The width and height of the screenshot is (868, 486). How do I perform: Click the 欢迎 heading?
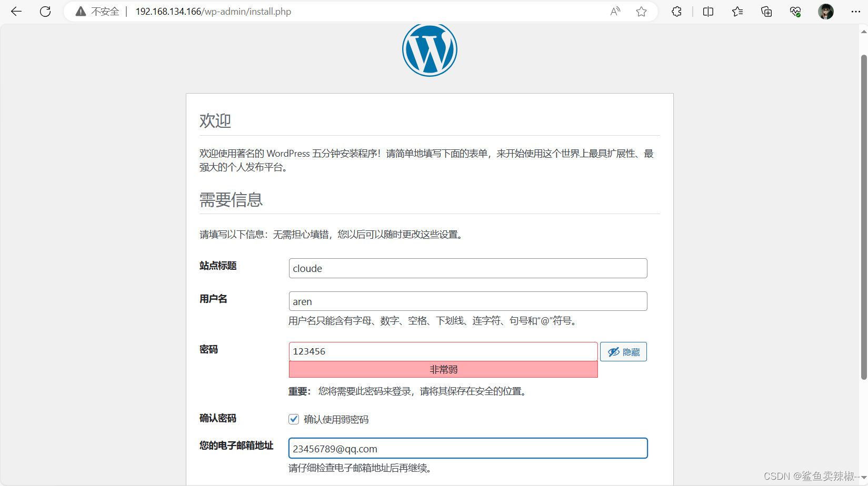[215, 120]
